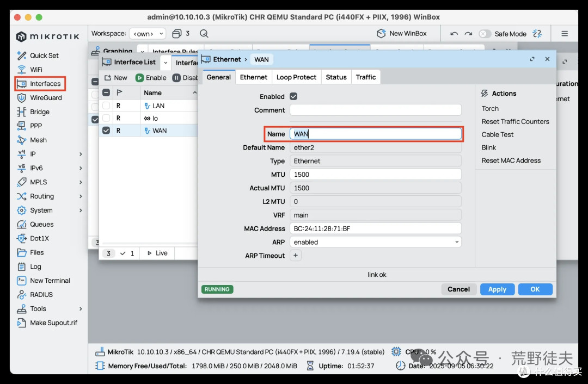Image resolution: width=588 pixels, height=384 pixels.
Task: Open the Dot1X section
Action: (x=33, y=238)
